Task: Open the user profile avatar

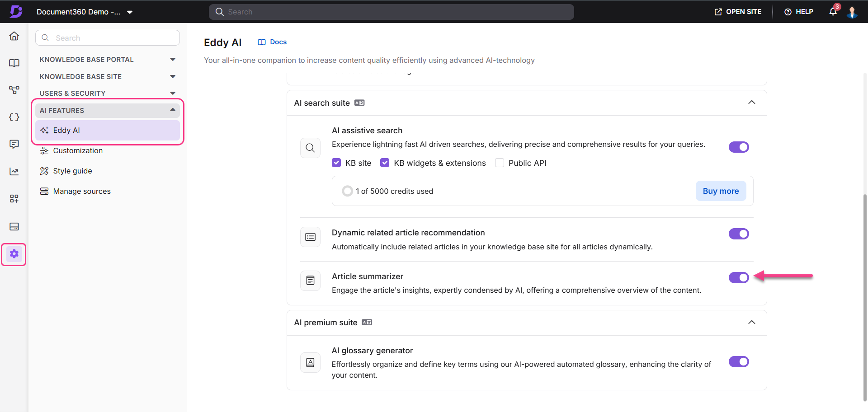Action: tap(852, 12)
